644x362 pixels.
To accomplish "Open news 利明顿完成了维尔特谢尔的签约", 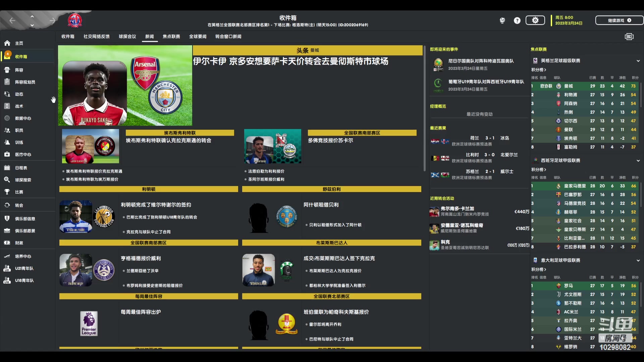I will tap(156, 205).
